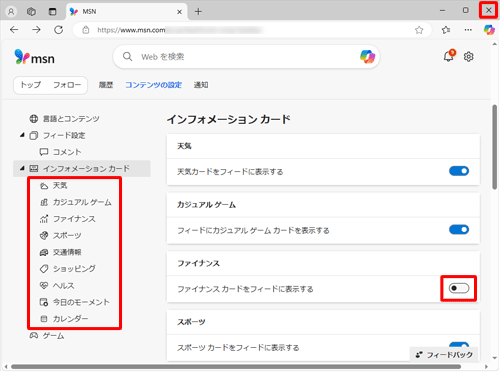Screen dimensions: 500x372
Task: Click the msn logo
Action: pos(34,57)
